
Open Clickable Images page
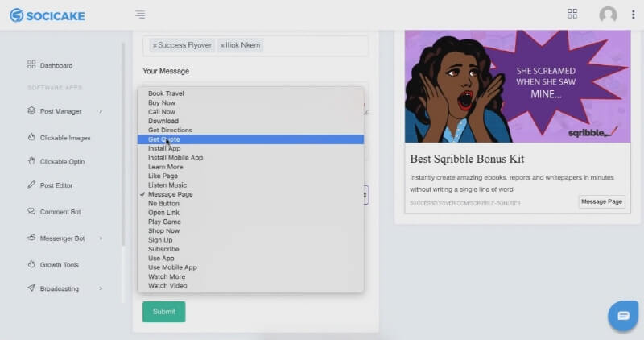click(65, 138)
